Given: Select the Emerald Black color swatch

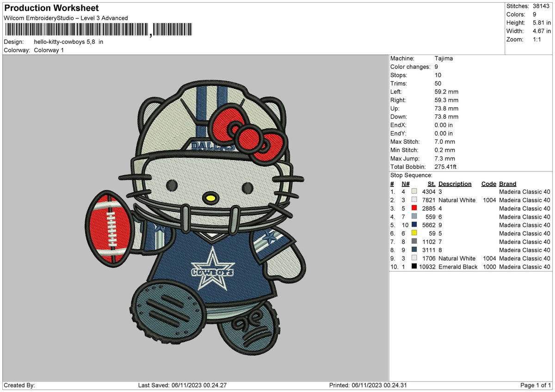Looking at the screenshot, I should 414,267.
